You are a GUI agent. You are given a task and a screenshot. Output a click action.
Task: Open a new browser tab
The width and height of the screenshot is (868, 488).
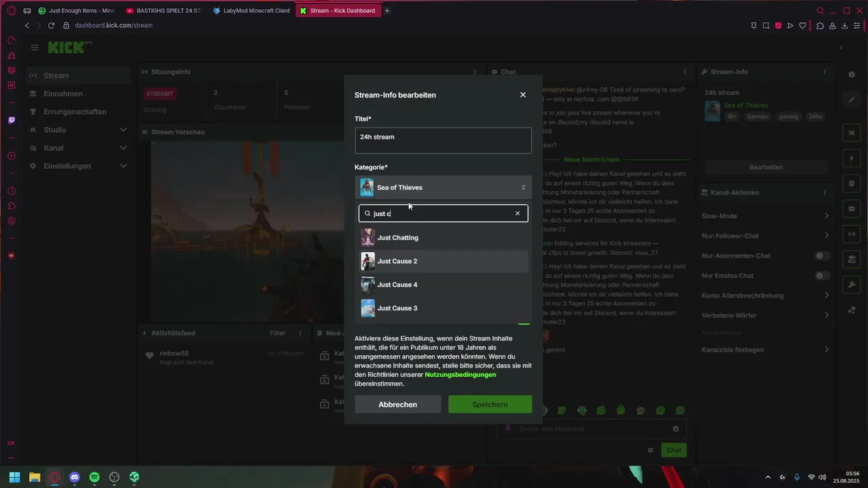(x=387, y=11)
